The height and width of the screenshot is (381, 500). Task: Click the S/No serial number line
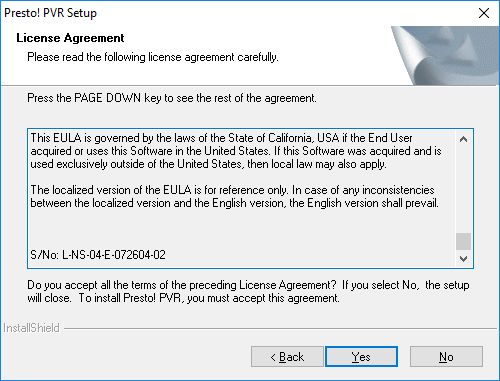point(98,255)
